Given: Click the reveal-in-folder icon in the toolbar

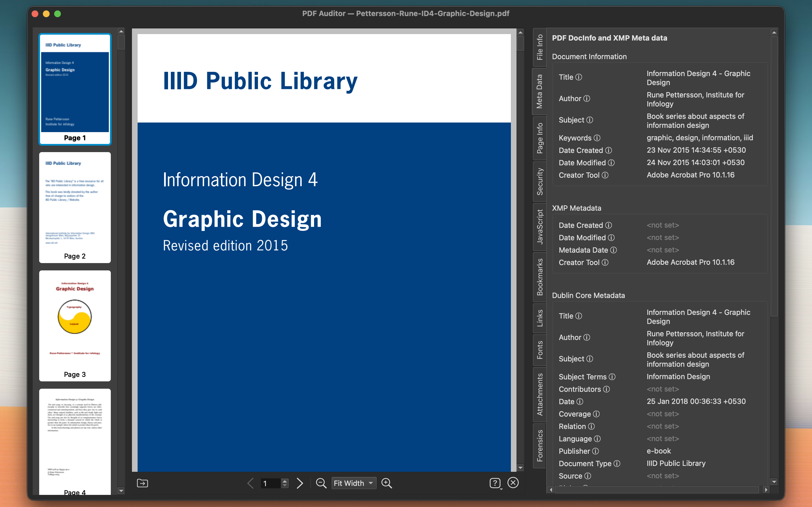Looking at the screenshot, I should (142, 483).
